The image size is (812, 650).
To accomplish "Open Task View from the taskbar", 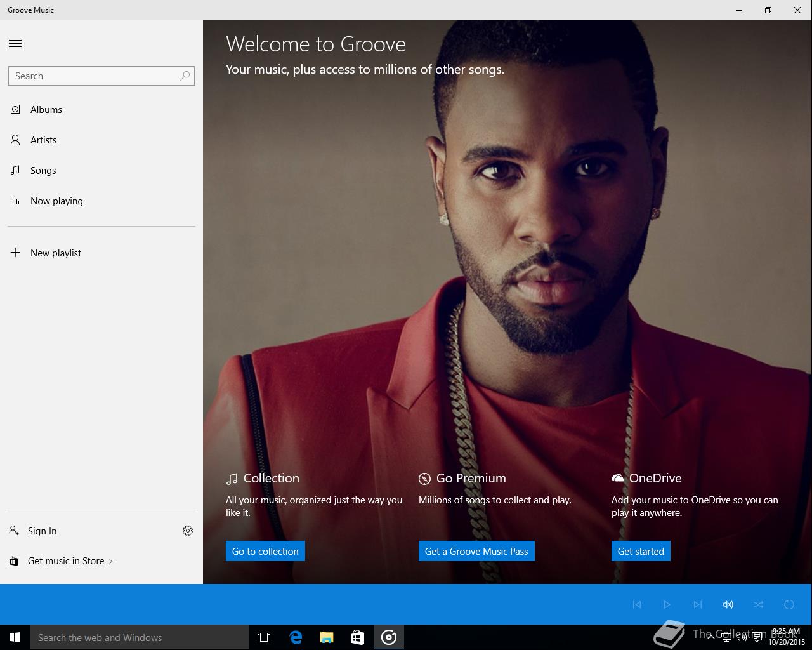I will (x=264, y=637).
